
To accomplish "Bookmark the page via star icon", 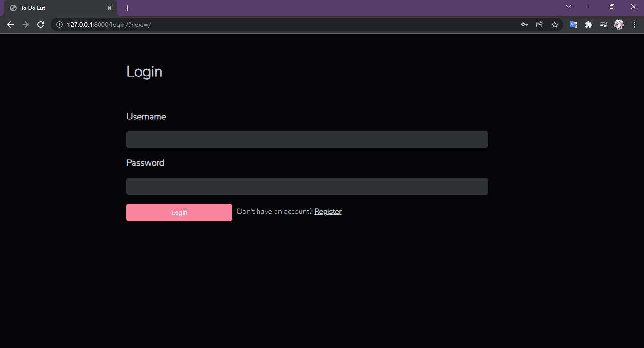I will pos(555,24).
